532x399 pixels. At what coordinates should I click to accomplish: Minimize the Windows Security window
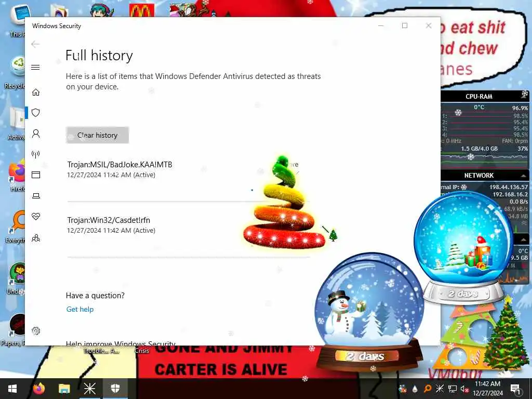(381, 25)
